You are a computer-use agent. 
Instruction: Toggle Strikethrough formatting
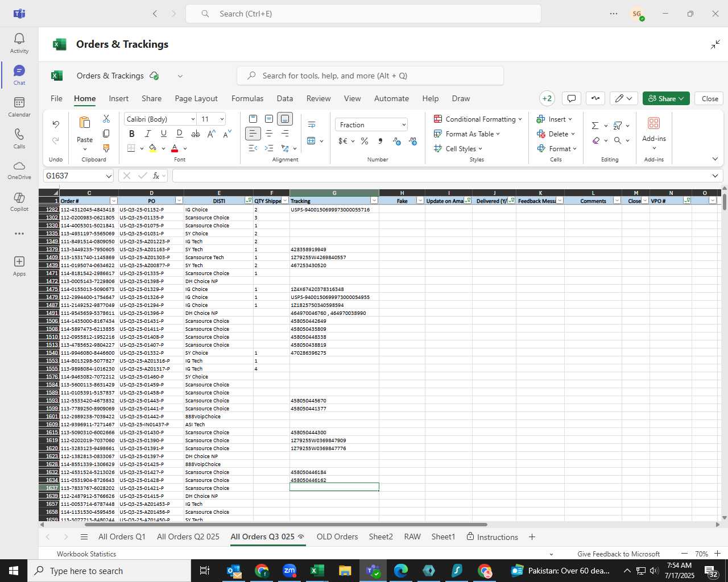[196, 134]
